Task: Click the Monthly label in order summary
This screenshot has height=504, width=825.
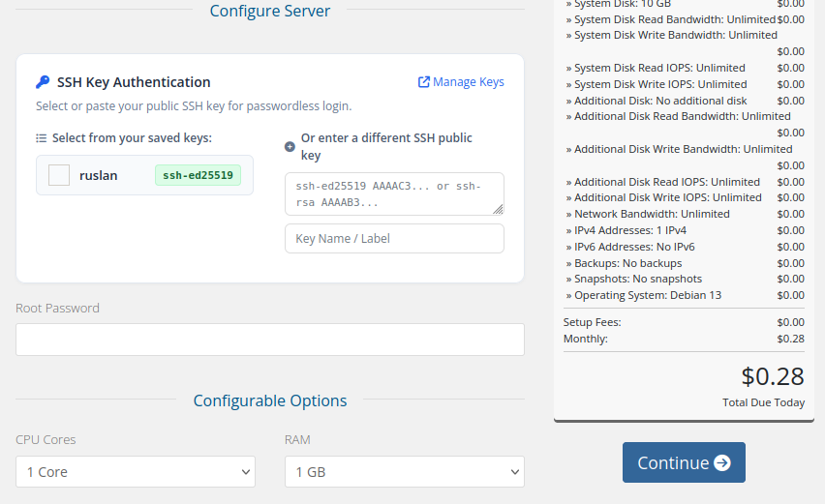Action: tap(586, 339)
